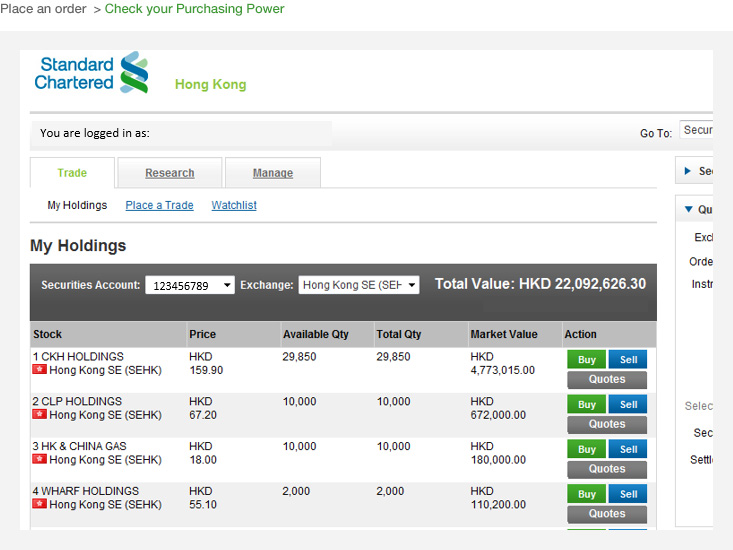Click Sell for CLP HOLDINGS
This screenshot has height=550, width=733.
tap(628, 404)
